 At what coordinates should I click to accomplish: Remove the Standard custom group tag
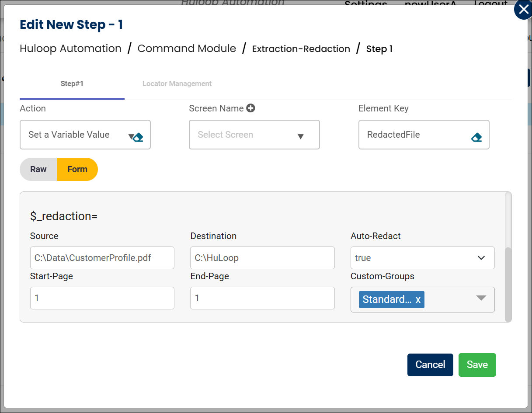[x=418, y=300]
